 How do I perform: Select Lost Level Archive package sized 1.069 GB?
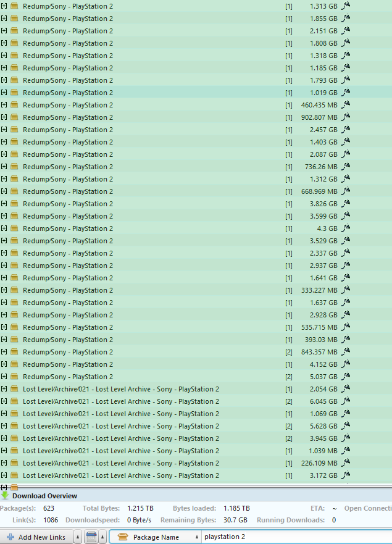pyautogui.click(x=196, y=414)
